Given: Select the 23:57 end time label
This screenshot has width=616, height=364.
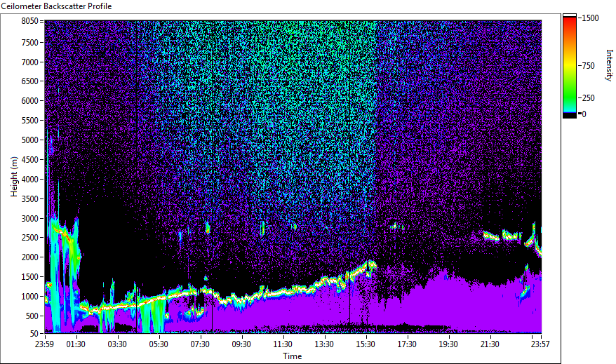Looking at the screenshot, I should (x=540, y=344).
